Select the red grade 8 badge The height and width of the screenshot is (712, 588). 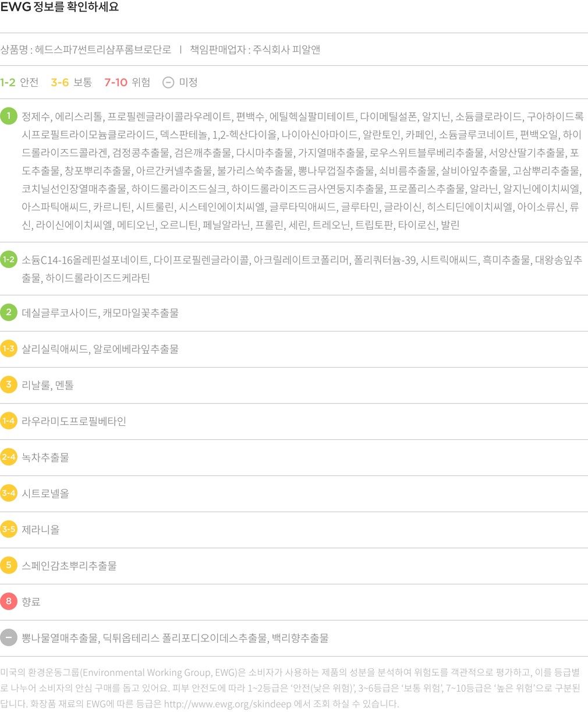point(9,601)
